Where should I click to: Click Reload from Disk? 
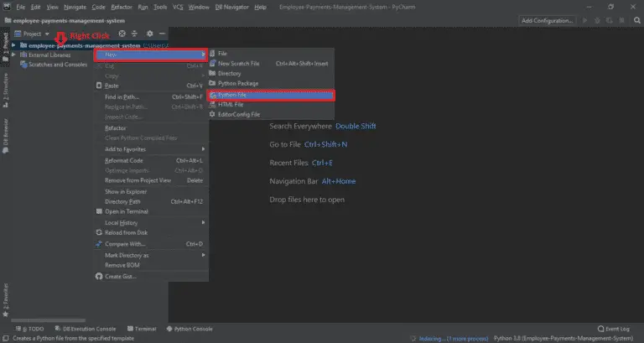pyautogui.click(x=151, y=232)
